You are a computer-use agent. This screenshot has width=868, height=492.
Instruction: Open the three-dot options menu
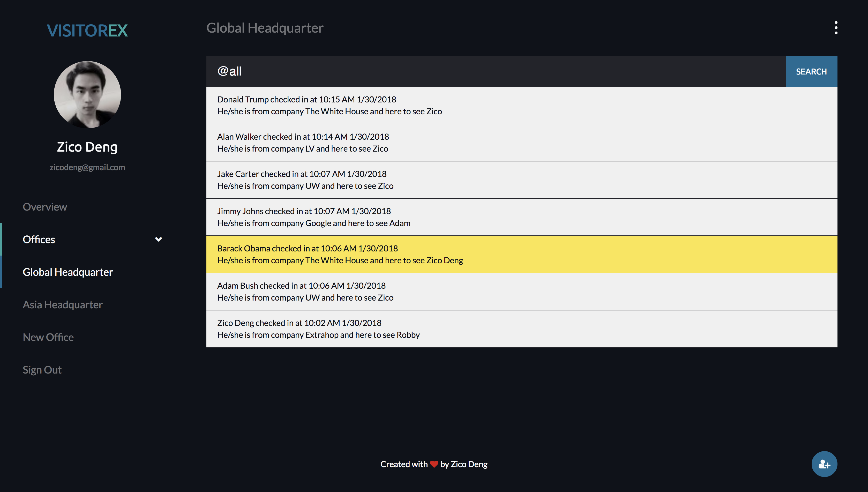[x=836, y=28]
